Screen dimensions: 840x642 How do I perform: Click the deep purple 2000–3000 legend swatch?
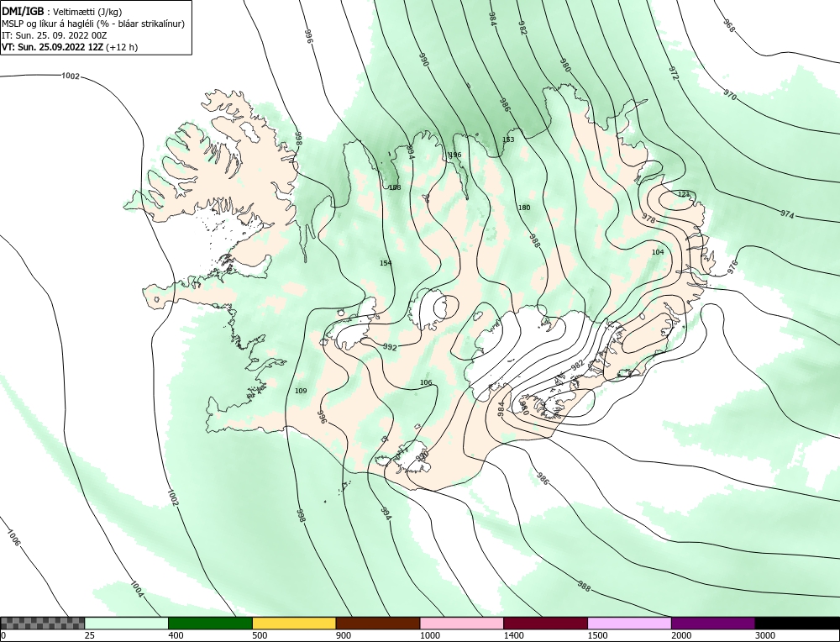[x=713, y=623]
